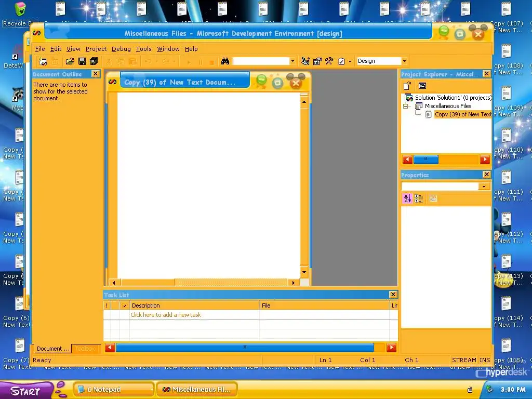The width and height of the screenshot is (532, 399).
Task: Click the Properties icon in Project Explorer toolbar
Action: tap(422, 86)
